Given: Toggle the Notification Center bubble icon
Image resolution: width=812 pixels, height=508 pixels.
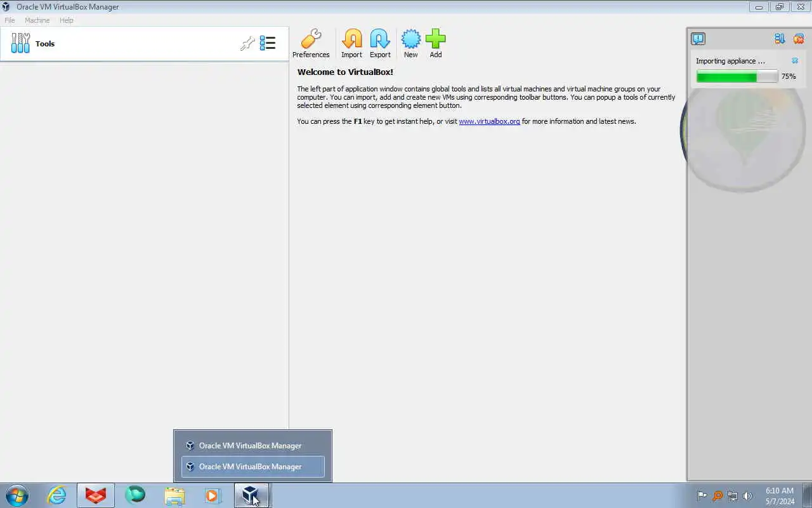Looking at the screenshot, I should [x=698, y=39].
